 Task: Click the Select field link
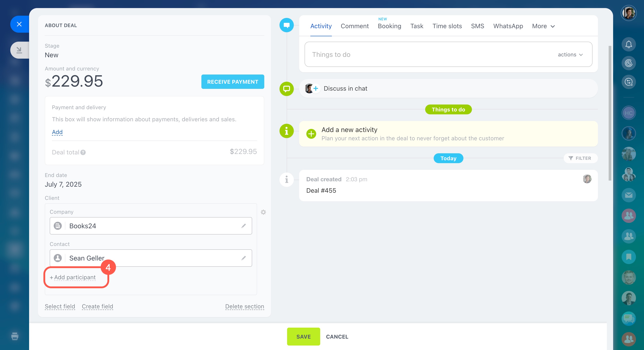coord(60,306)
